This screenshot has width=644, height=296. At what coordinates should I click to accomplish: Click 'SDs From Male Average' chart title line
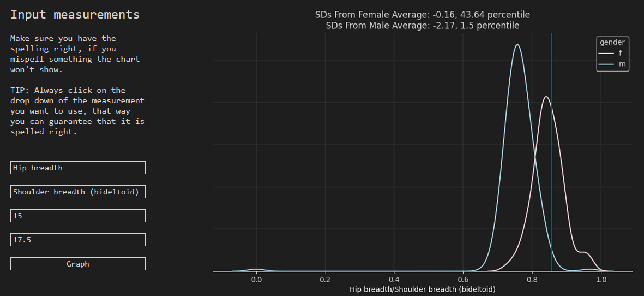pyautogui.click(x=422, y=26)
